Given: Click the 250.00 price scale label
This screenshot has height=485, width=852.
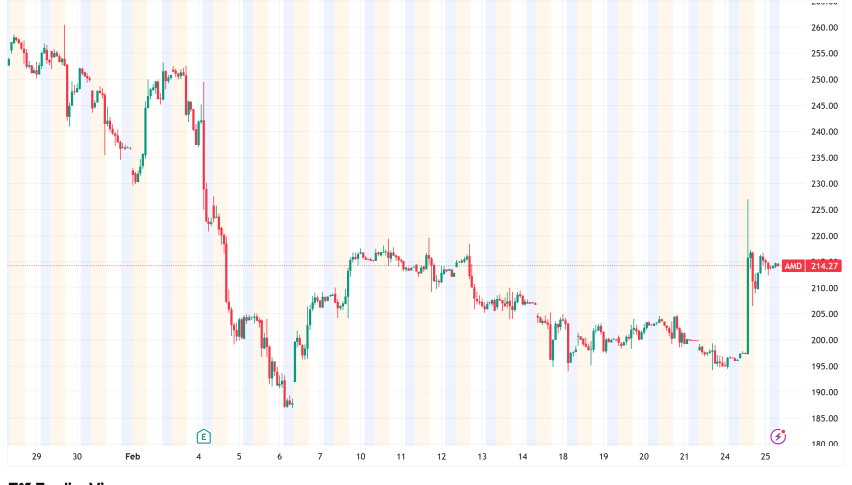Looking at the screenshot, I should click(824, 80).
